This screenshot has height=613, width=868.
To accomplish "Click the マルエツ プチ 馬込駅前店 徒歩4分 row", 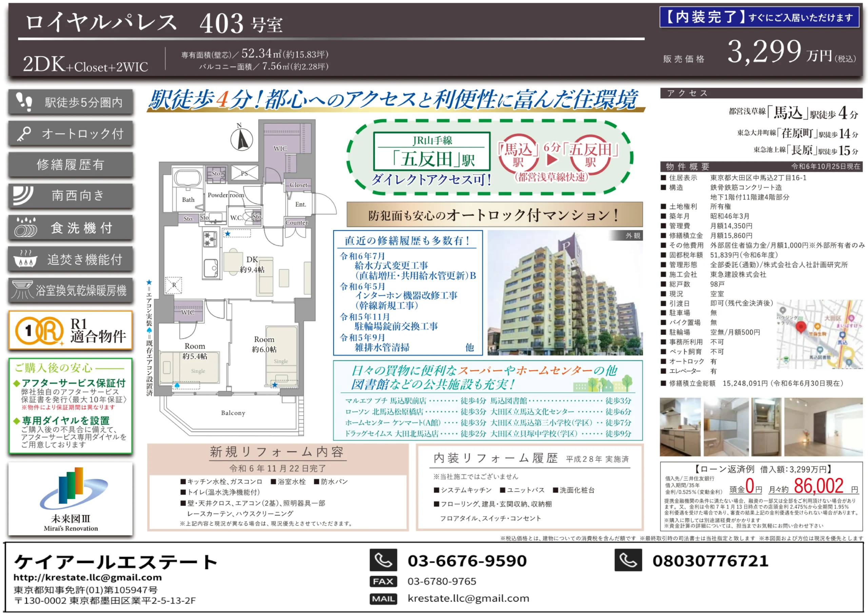I will [415, 401].
